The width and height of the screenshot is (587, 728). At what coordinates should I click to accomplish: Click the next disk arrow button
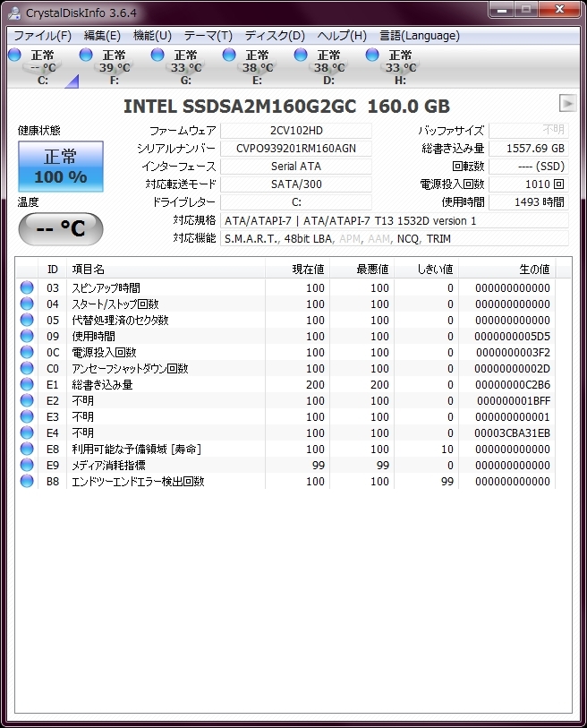coord(566,102)
